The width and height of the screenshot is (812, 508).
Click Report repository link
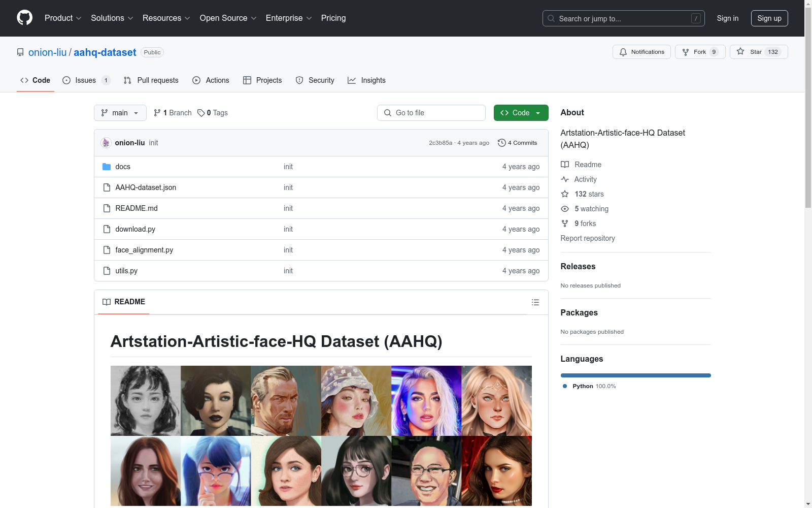[x=588, y=238]
